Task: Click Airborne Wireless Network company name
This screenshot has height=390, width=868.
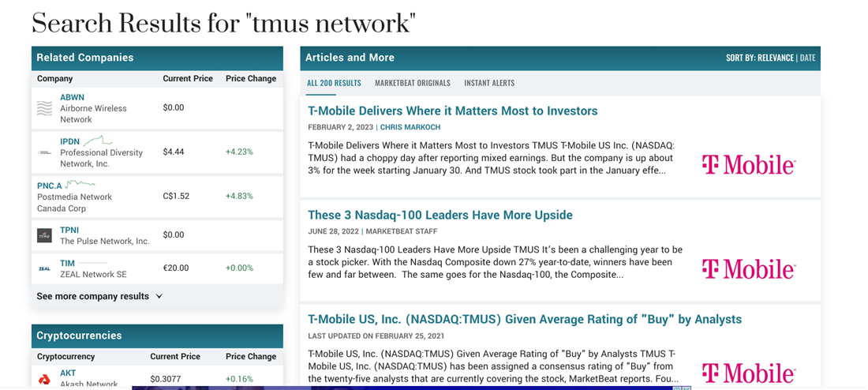Action: (x=93, y=114)
